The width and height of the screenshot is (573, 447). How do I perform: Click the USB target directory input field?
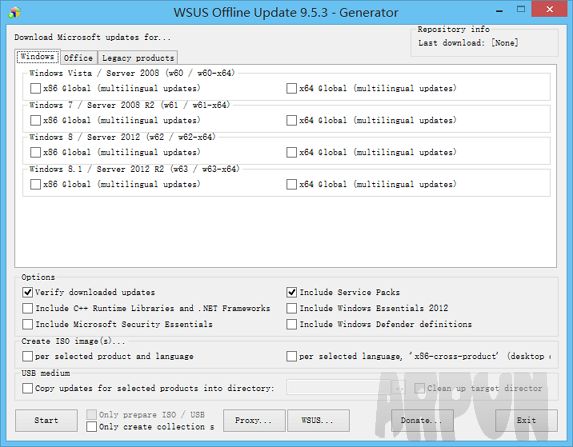tap(338, 387)
